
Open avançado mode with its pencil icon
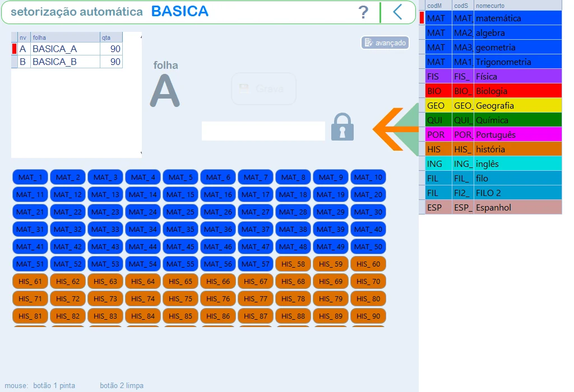[385, 43]
